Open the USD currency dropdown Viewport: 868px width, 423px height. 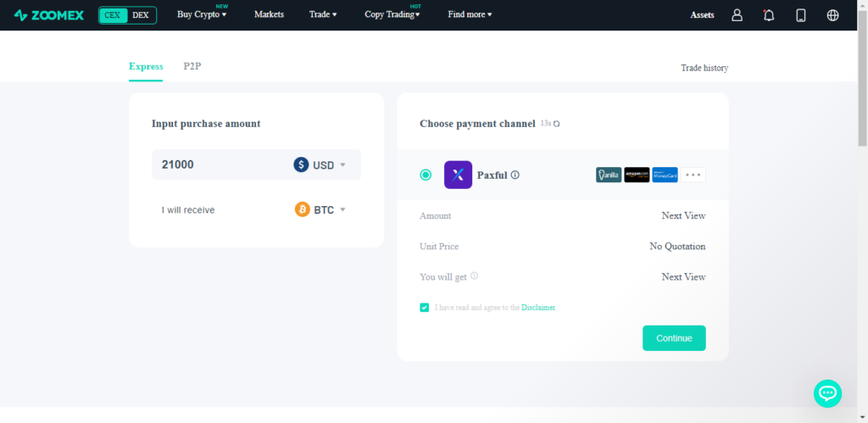pos(320,165)
